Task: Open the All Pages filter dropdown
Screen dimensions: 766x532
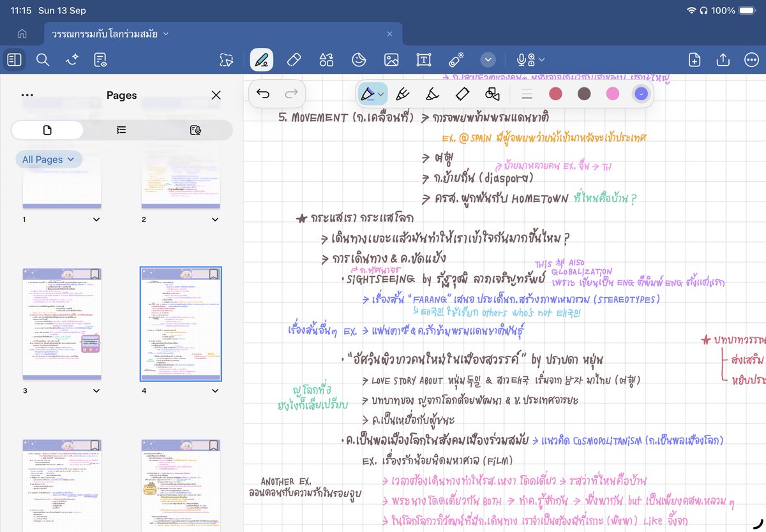Action: click(49, 159)
